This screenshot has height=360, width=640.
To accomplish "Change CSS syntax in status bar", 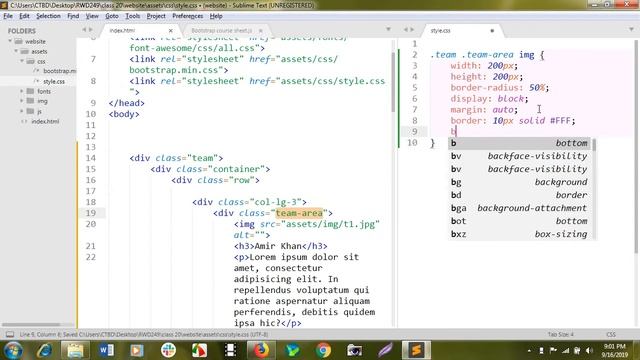I will coord(611,335).
